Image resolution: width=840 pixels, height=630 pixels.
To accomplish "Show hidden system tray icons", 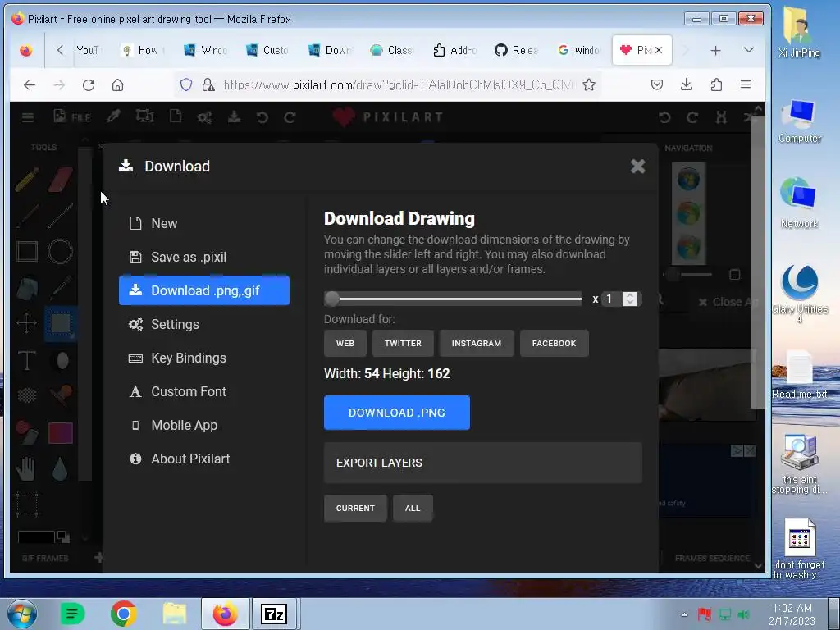I will pyautogui.click(x=684, y=614).
